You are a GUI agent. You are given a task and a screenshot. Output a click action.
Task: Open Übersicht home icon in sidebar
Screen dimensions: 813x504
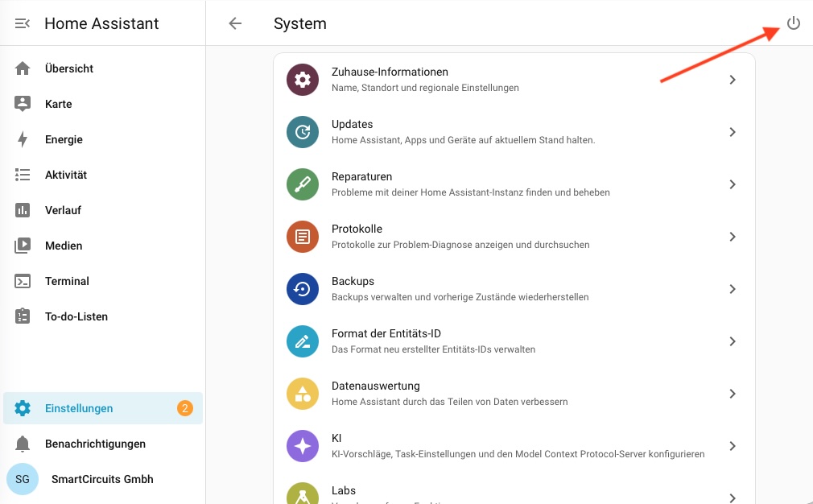23,68
